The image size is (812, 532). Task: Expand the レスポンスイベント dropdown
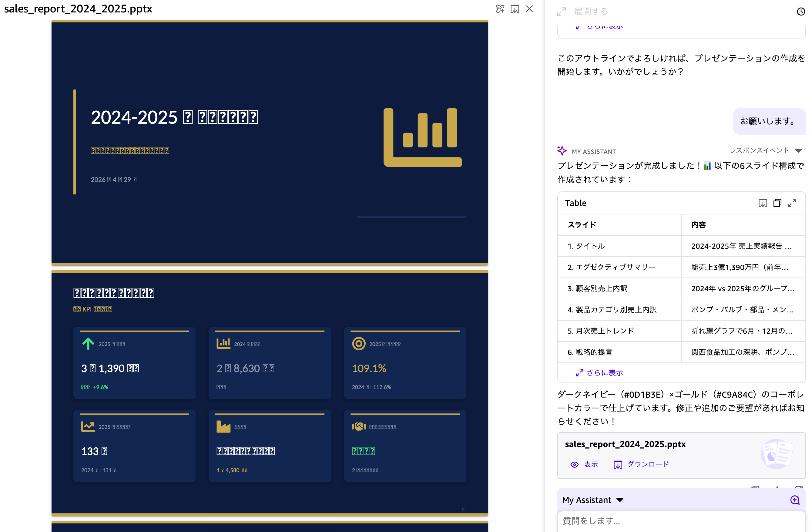[798, 150]
